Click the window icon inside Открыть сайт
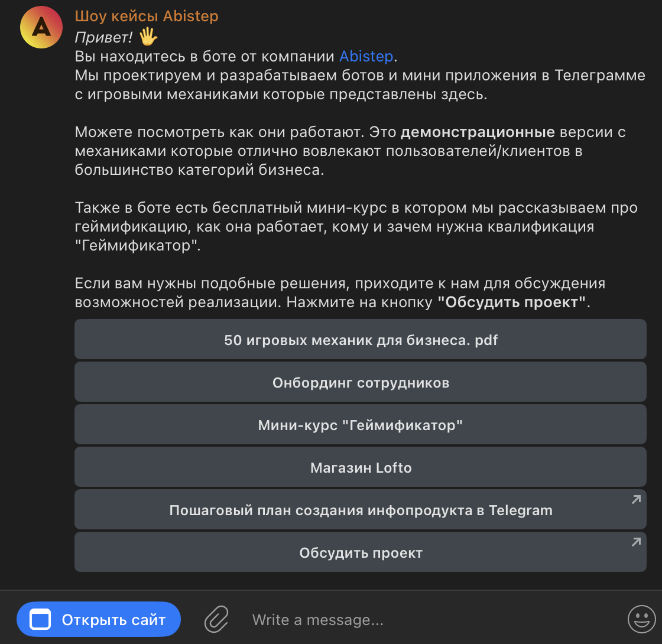Screen dimensions: 662x644 tap(41, 620)
